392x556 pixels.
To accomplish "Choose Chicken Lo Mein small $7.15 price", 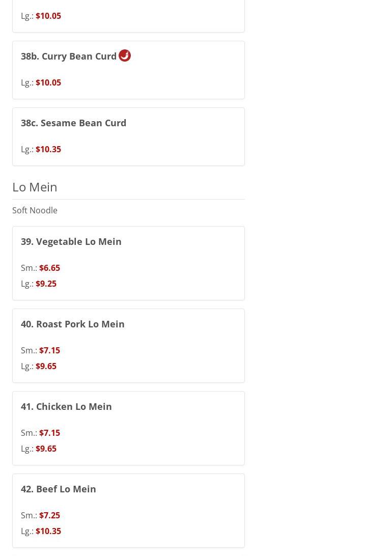I will [49, 433].
